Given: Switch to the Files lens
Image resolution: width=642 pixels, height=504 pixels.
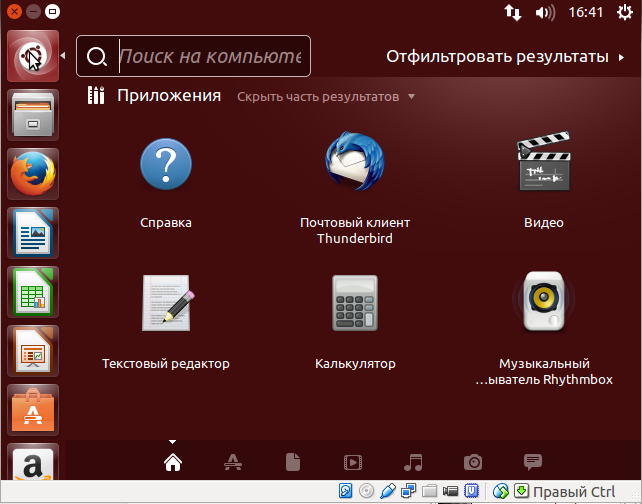Looking at the screenshot, I should point(293,462).
